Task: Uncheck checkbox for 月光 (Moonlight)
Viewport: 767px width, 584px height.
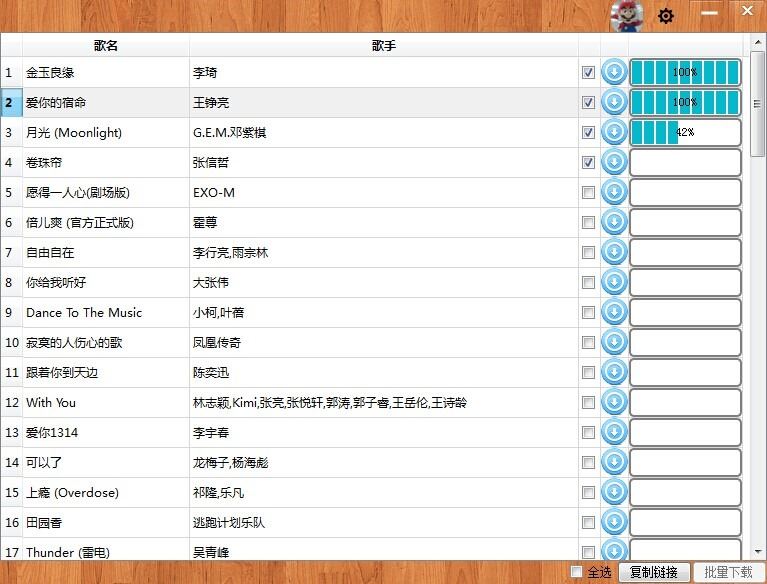Action: (x=588, y=133)
